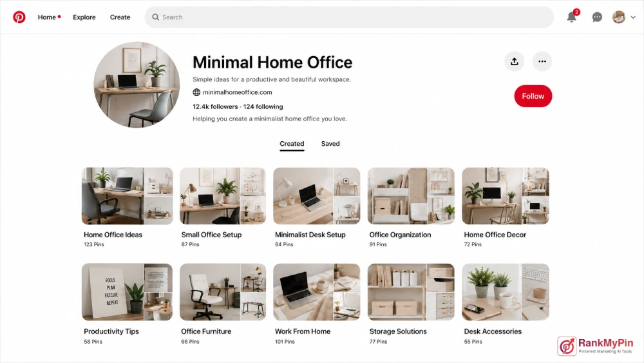Open the Home Office Ideas board cover
The image size is (644, 363).
pyautogui.click(x=128, y=195)
